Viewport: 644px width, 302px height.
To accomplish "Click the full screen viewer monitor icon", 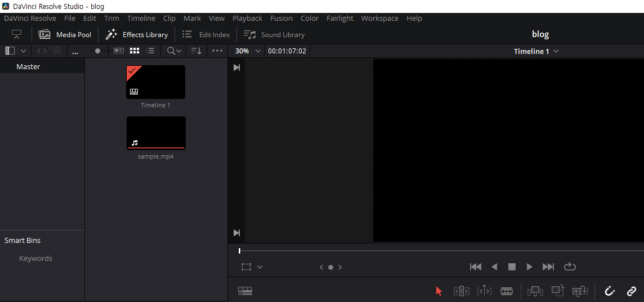I will coord(16,35).
